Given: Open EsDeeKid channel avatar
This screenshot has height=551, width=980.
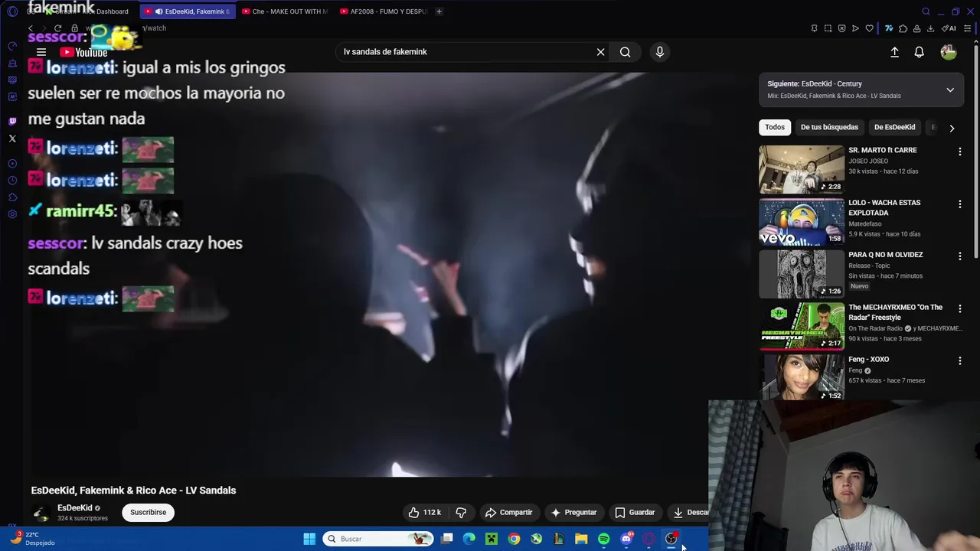Looking at the screenshot, I should 41,514.
